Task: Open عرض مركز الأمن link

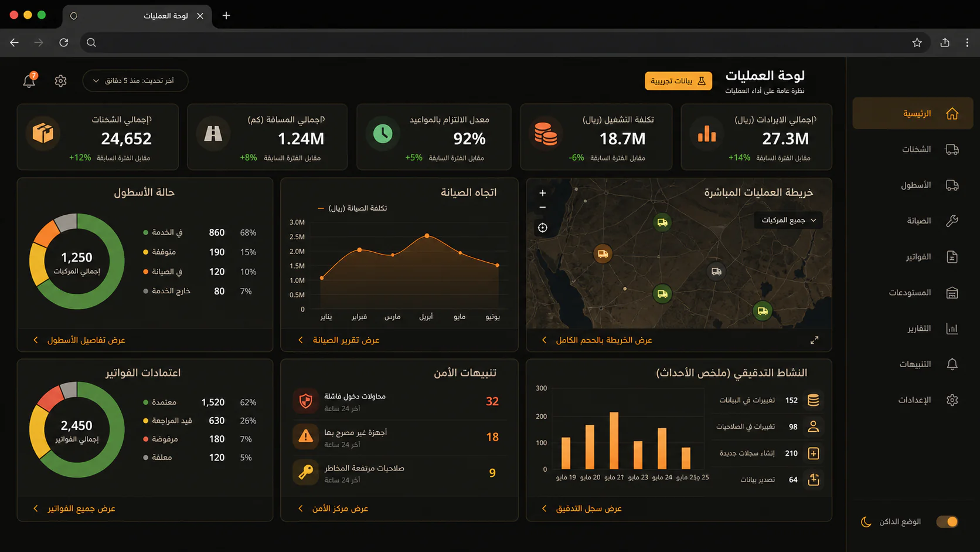Action: [x=334, y=509]
